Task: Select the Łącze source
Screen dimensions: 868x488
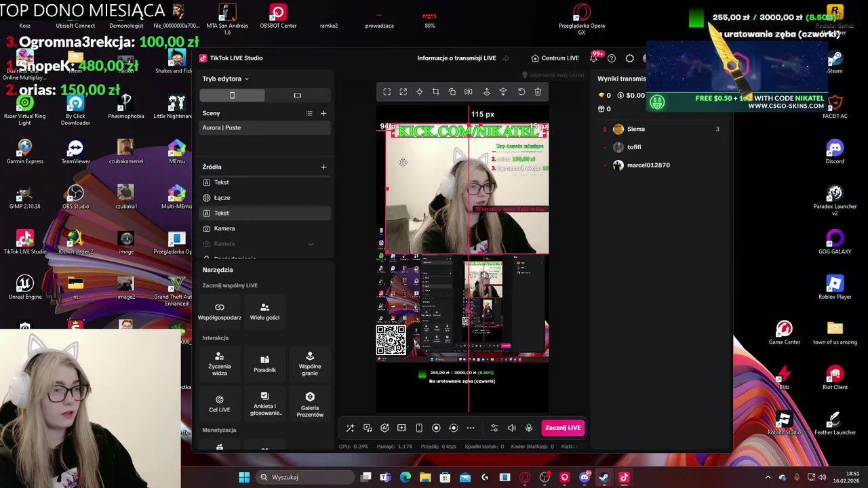Action: (265, 198)
